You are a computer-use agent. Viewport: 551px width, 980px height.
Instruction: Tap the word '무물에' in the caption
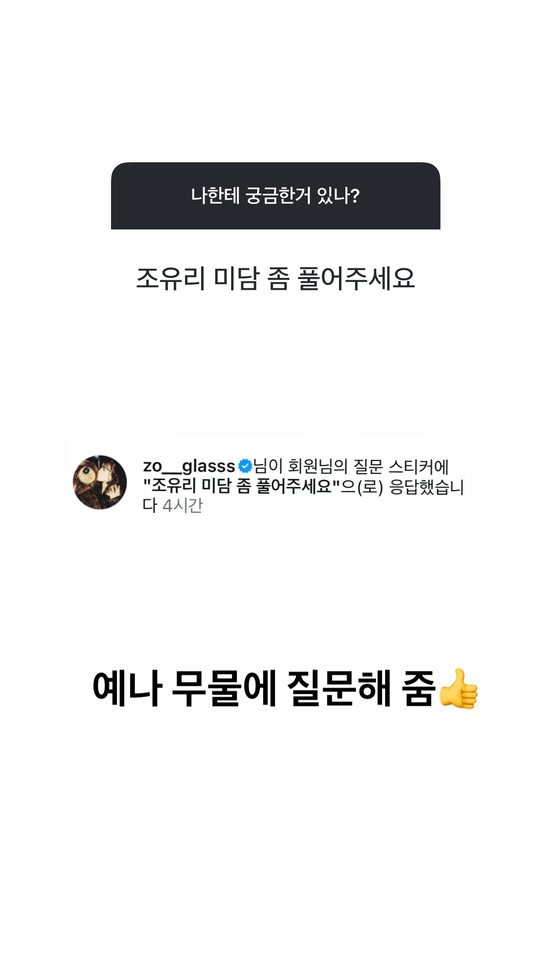[224, 688]
